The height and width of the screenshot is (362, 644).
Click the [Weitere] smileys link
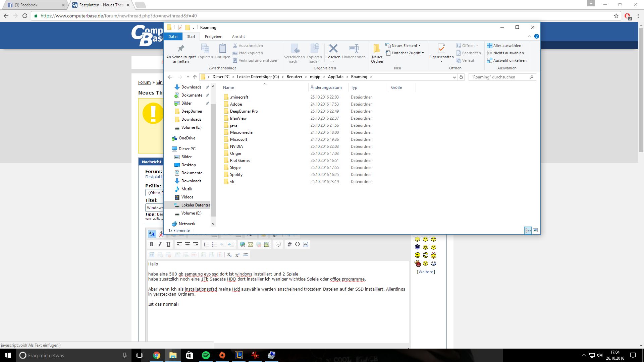(x=426, y=272)
